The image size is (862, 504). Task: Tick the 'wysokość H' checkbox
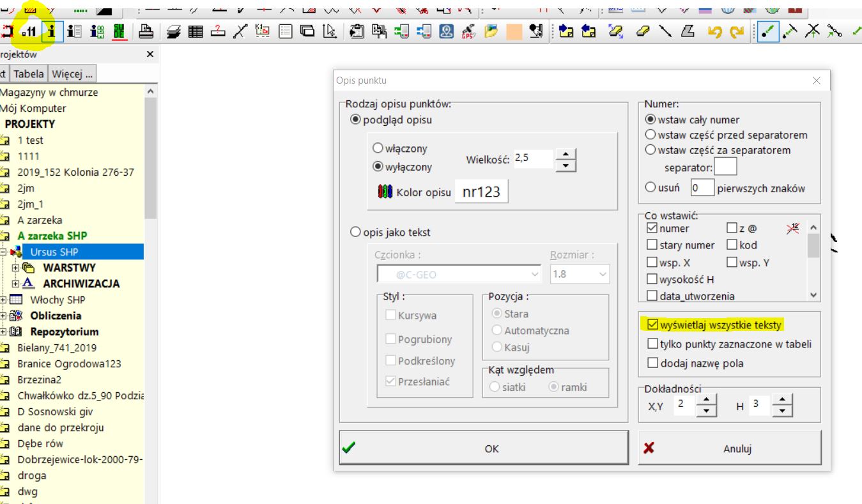pos(652,279)
